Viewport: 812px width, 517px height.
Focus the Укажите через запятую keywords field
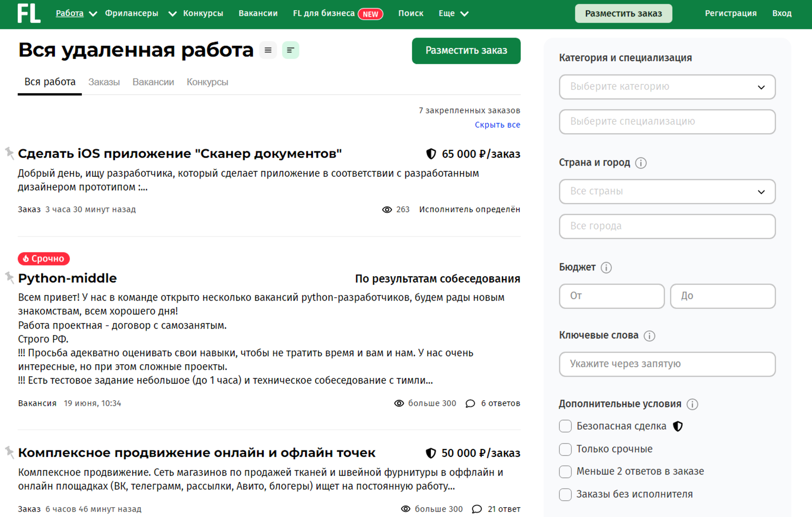point(667,364)
